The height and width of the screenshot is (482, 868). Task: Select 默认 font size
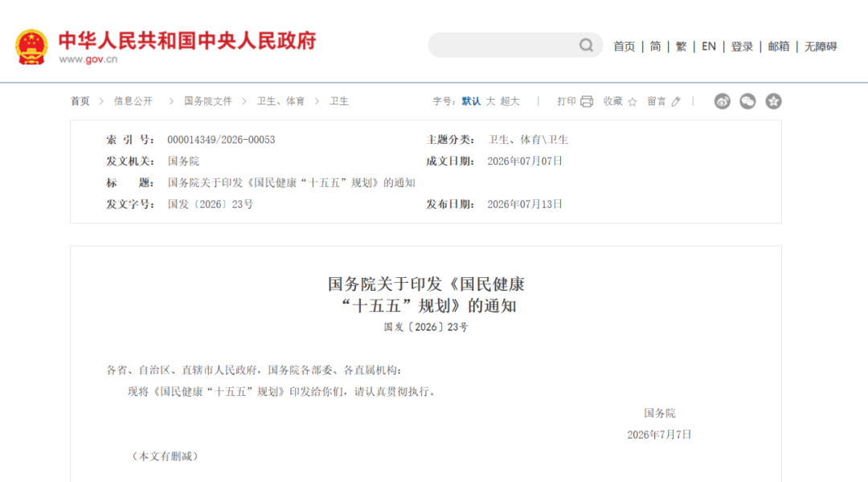click(x=471, y=101)
